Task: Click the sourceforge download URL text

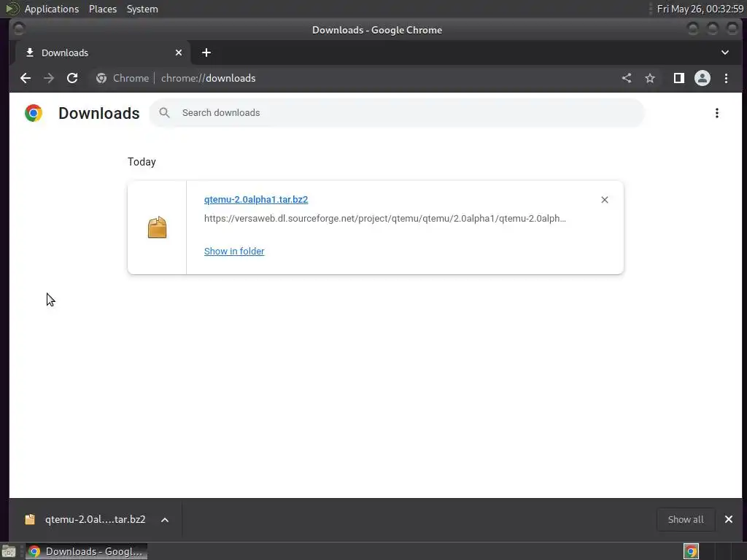Action: [385, 219]
